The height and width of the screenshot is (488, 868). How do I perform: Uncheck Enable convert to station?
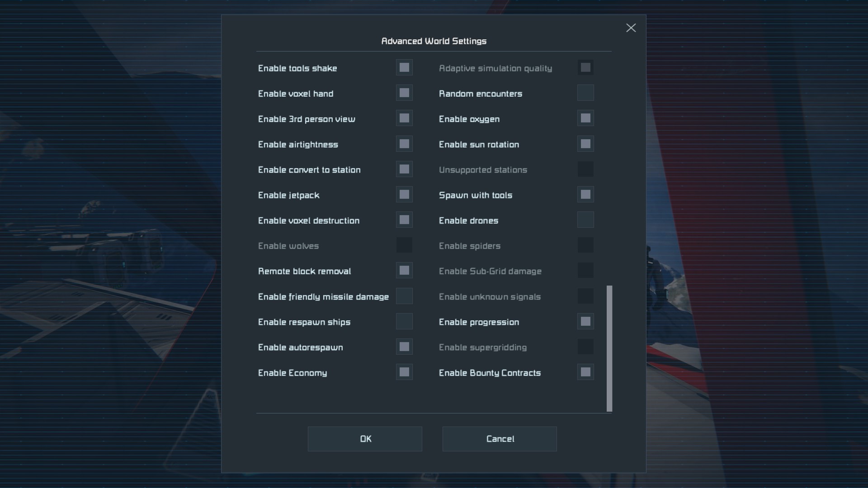(404, 169)
